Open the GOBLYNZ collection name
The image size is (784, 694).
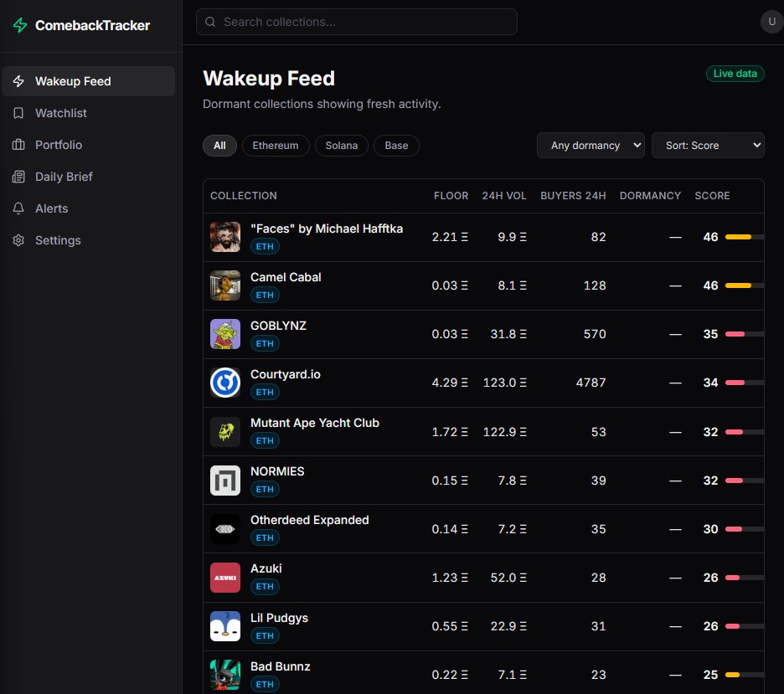click(278, 326)
